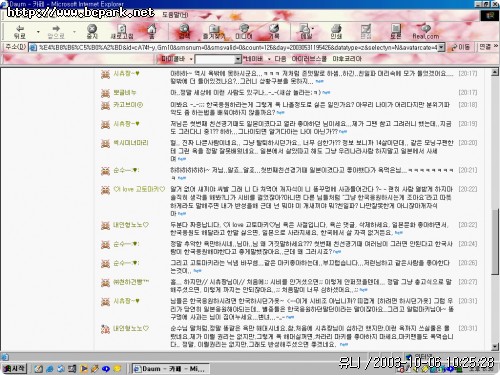Click the avatar icon of the 20:27 comment
The height and width of the screenshot is (375, 500).
point(105,283)
